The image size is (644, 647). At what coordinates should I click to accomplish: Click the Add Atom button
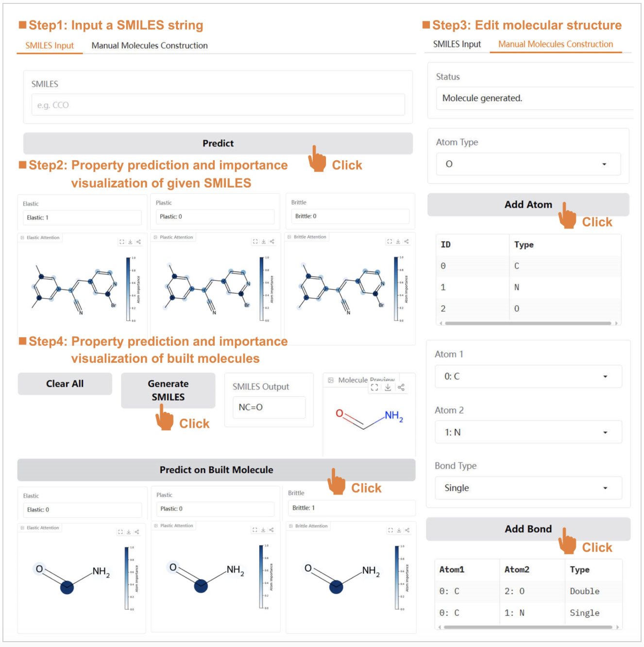[x=528, y=204]
